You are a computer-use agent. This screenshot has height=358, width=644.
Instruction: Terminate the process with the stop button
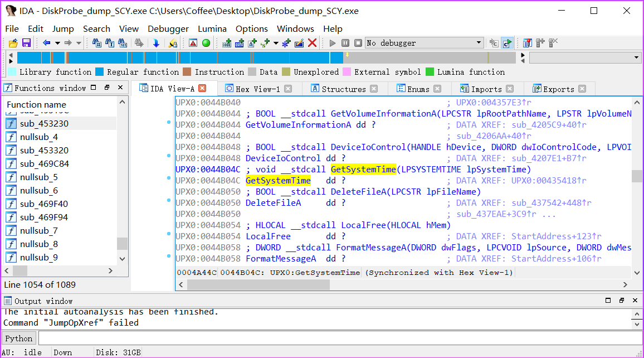(x=358, y=43)
